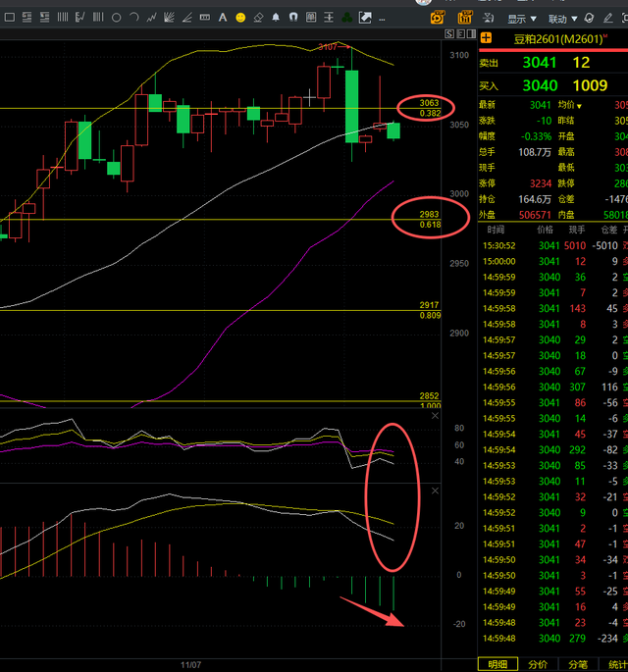This screenshot has width=628, height=672.
Task: Click the 2917 0.809 Fibonacci level label
Action: coord(430,310)
